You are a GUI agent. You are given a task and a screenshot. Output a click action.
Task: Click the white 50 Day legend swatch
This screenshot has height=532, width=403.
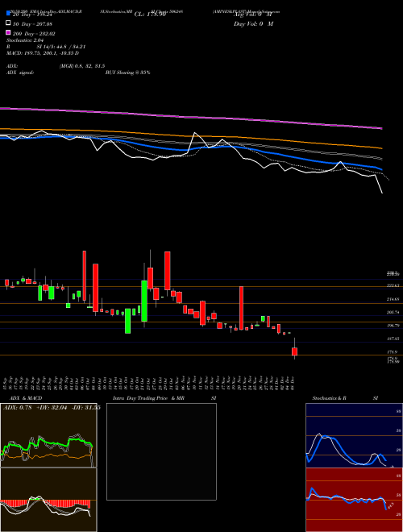pyautogui.click(x=9, y=23)
